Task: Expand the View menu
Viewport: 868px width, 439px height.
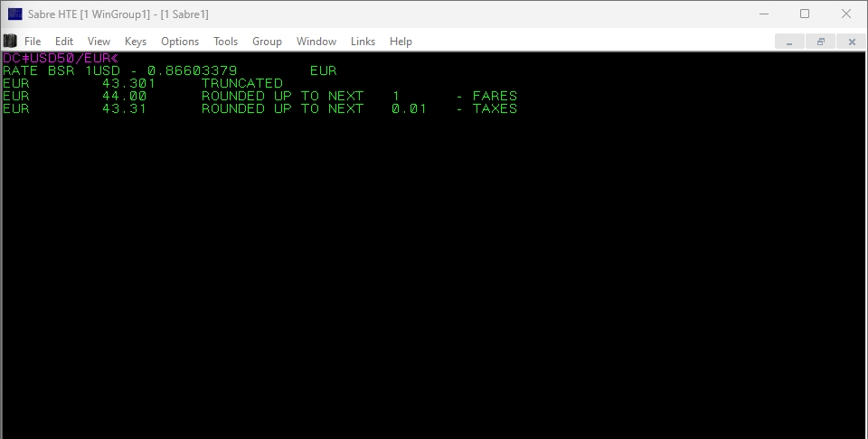Action: click(x=99, y=42)
